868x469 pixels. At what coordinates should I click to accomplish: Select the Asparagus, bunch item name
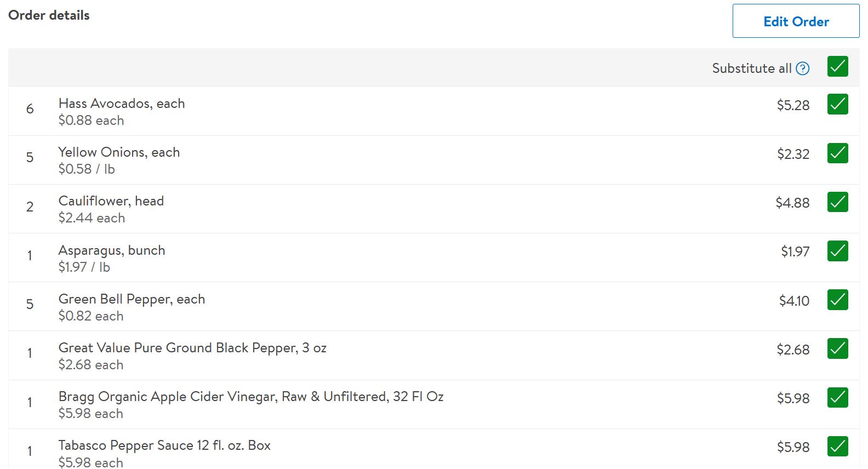(x=112, y=250)
